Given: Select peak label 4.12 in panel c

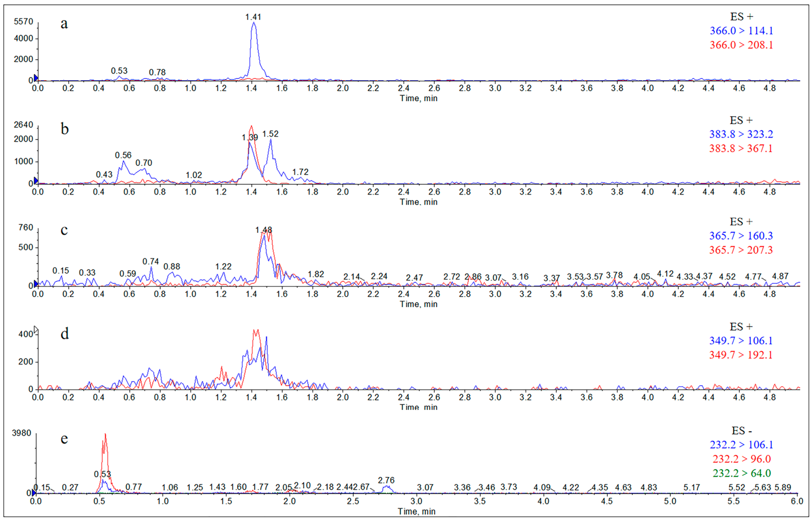Looking at the screenshot, I should coord(665,274).
